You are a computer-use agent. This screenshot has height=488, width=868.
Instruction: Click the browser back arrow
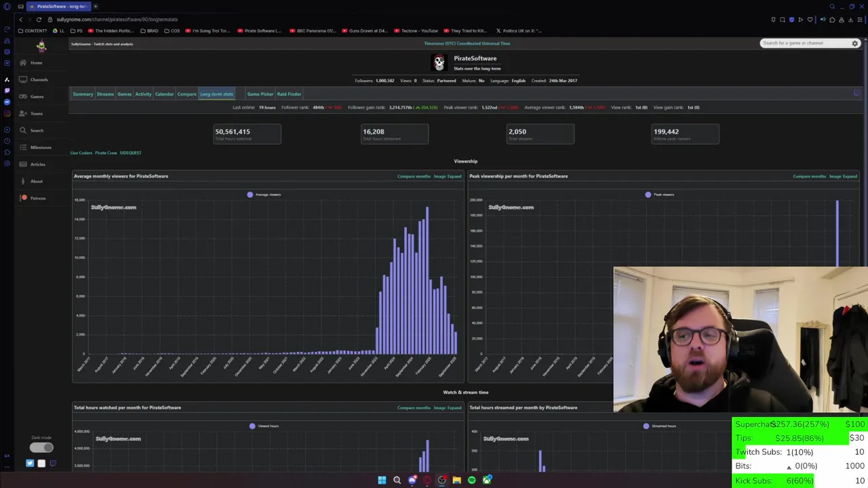coord(20,20)
